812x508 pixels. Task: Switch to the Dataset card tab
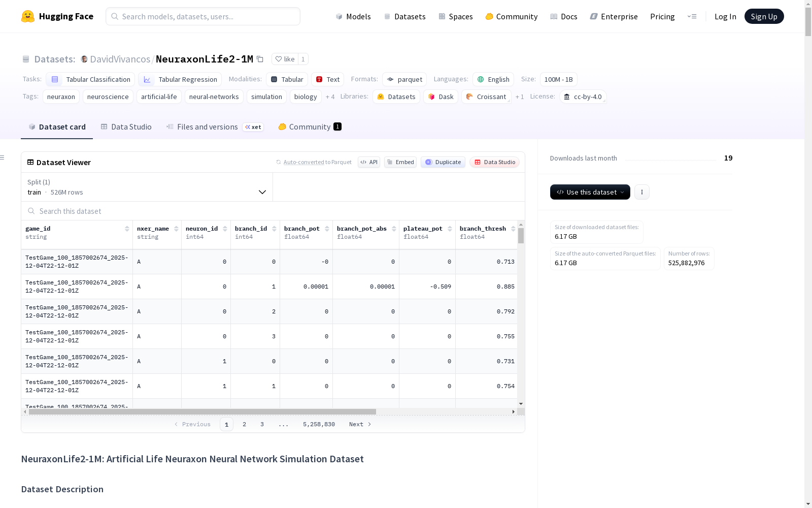(x=57, y=127)
